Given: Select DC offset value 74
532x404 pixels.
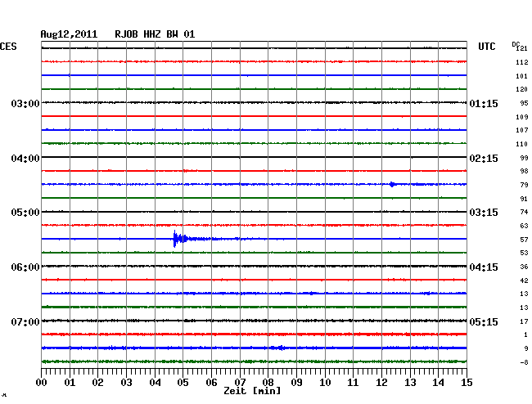Looking at the screenshot, I should tap(524, 212).
